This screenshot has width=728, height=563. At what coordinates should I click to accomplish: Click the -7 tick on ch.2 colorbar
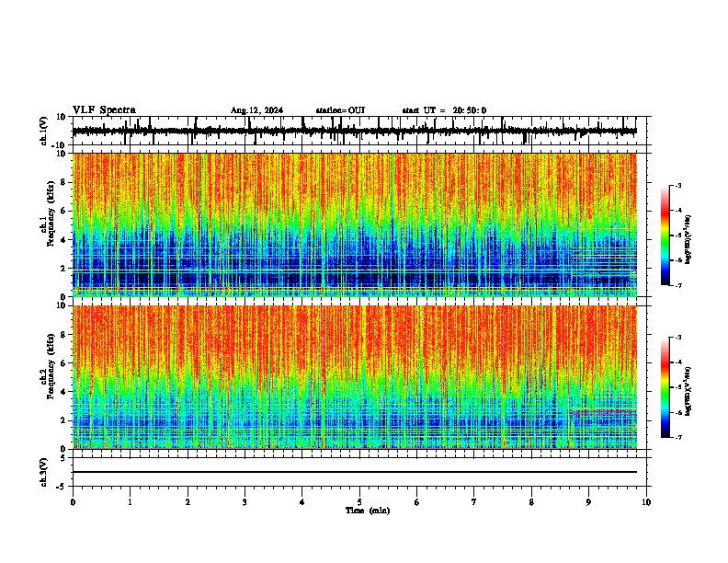click(678, 438)
